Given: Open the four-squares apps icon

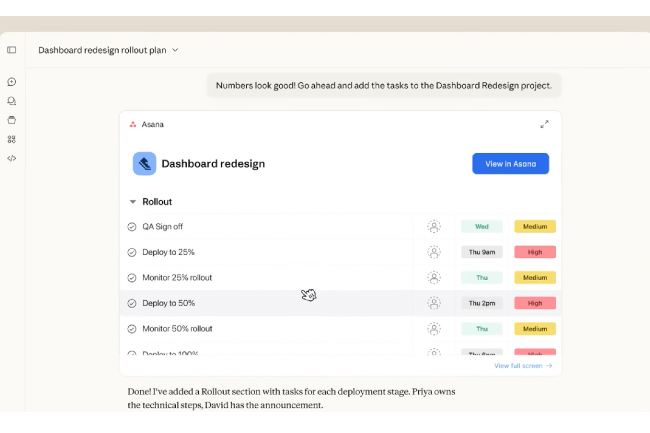Looking at the screenshot, I should [12, 139].
